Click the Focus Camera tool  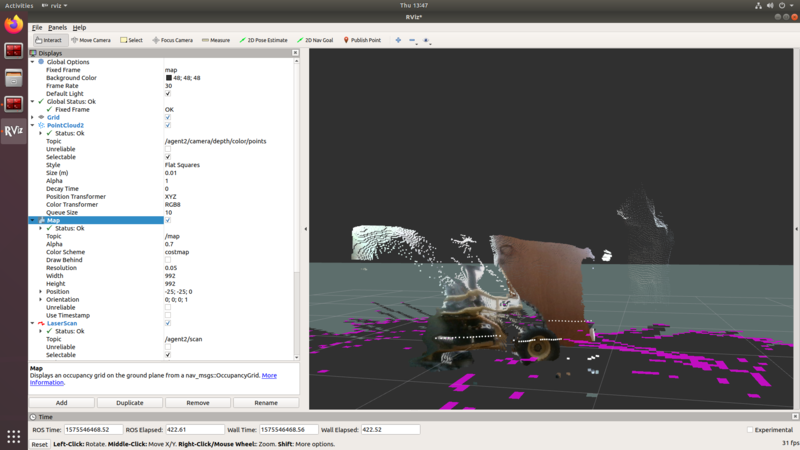(x=171, y=40)
